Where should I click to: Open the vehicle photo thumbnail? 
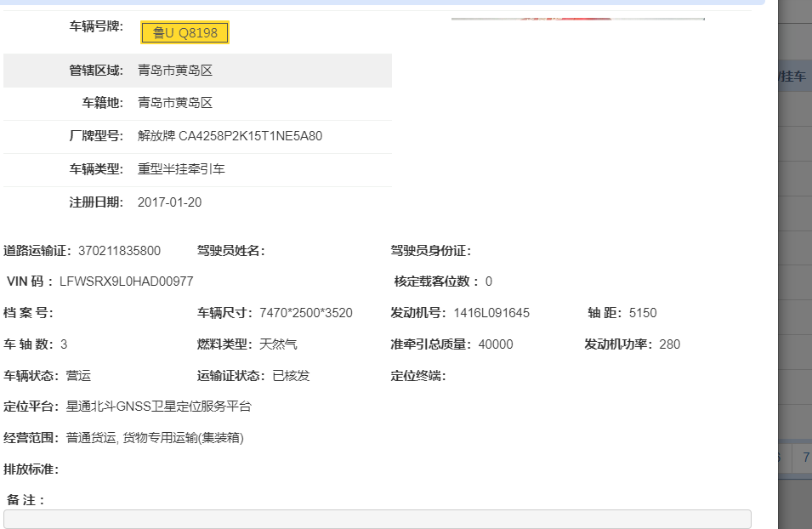pos(577,18)
